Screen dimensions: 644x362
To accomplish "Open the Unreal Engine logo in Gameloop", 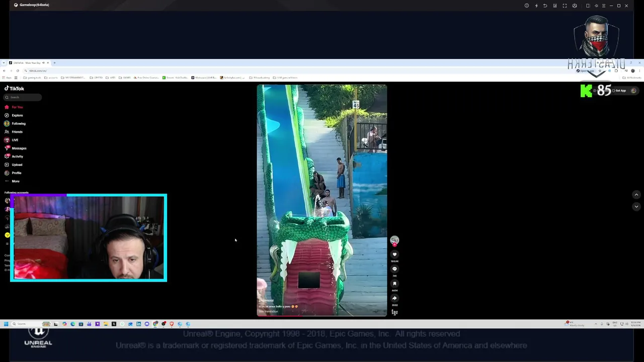I will coord(38,337).
